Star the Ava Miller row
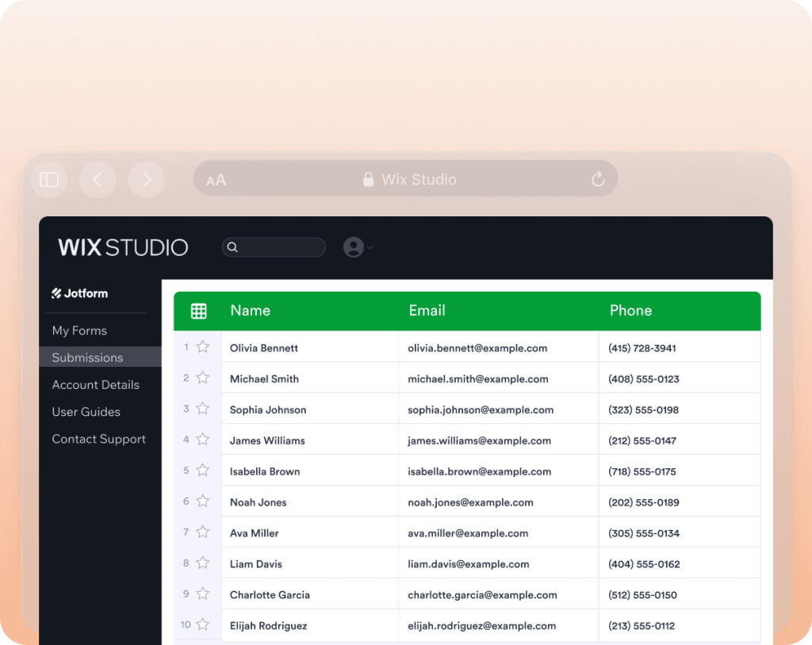Image resolution: width=812 pixels, height=645 pixels. point(203,532)
